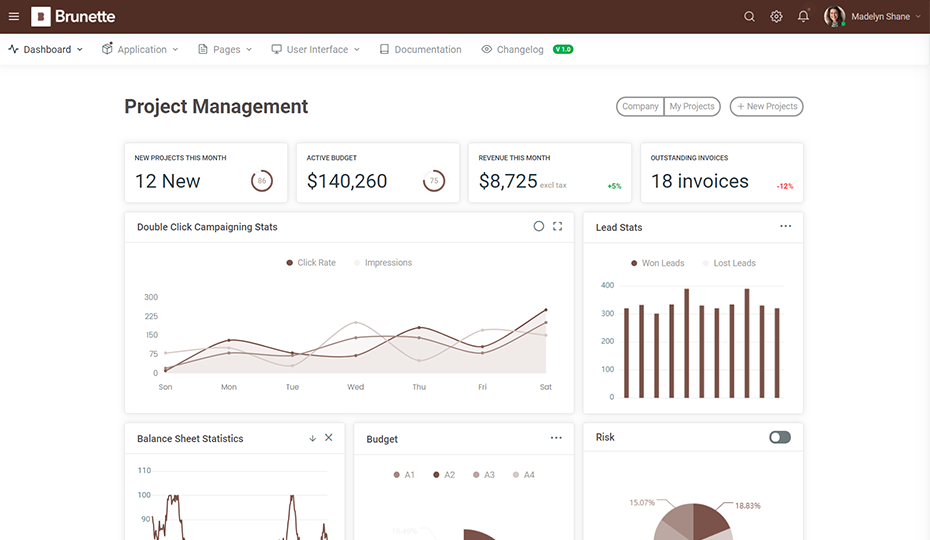This screenshot has height=540, width=930.
Task: Expand the Pages chevron arrow
Action: (x=249, y=50)
